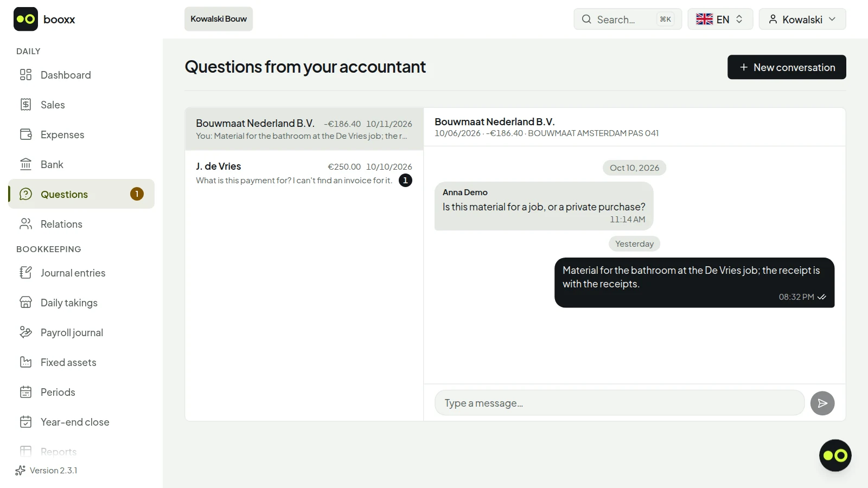Click the booxx logo icon in the sidebar
The height and width of the screenshot is (488, 868).
coord(25,19)
